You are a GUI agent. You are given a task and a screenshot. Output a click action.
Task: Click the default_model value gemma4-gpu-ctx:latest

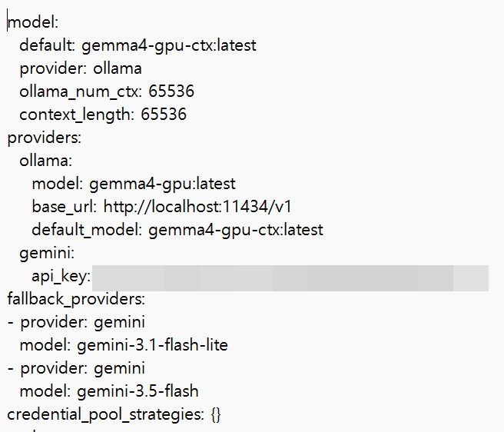[236, 231]
